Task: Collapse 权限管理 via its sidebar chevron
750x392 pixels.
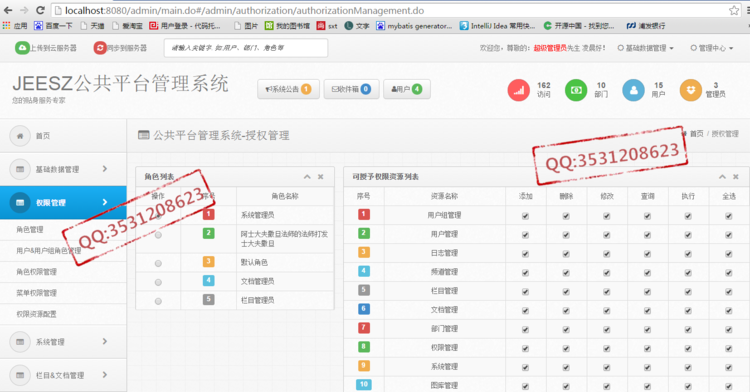Action: (x=105, y=202)
